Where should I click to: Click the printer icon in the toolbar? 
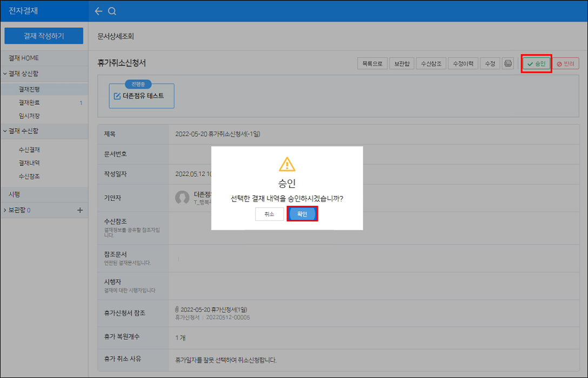point(507,64)
